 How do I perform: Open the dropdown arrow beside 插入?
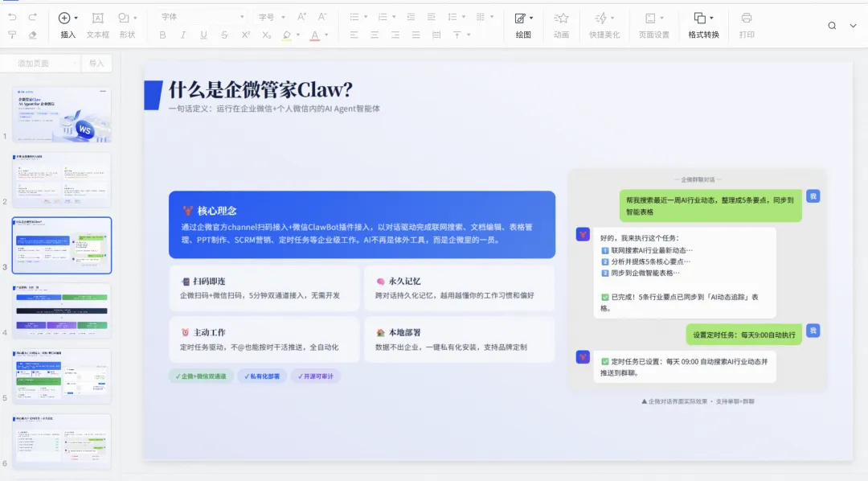click(x=76, y=18)
